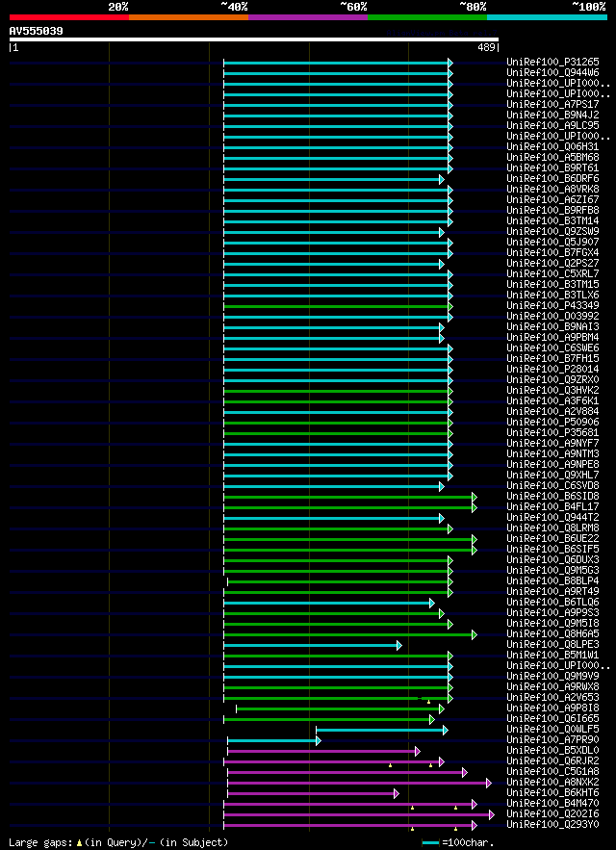Click the long green alignment bar for B6SID8
This screenshot has width=616, height=850.
[349, 497]
